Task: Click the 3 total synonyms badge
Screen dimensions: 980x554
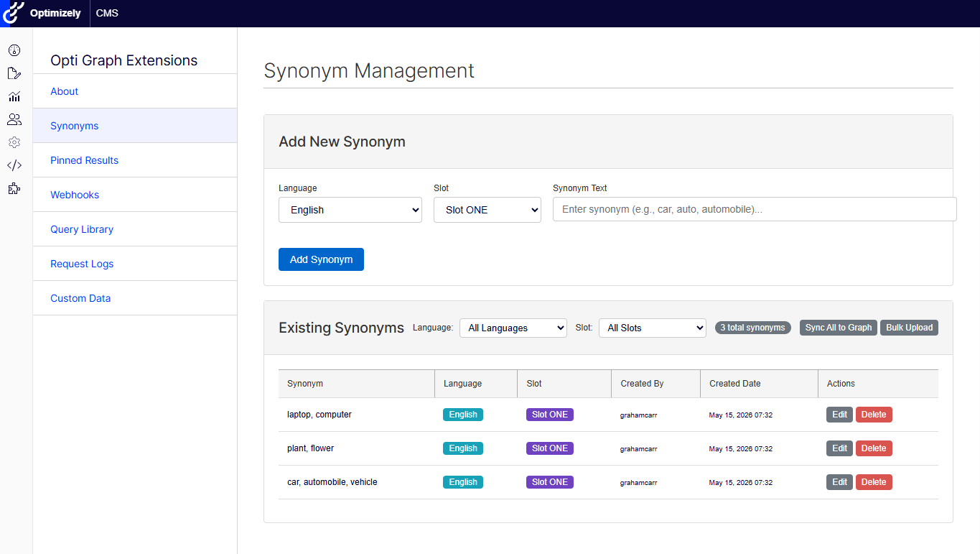Action: (753, 328)
